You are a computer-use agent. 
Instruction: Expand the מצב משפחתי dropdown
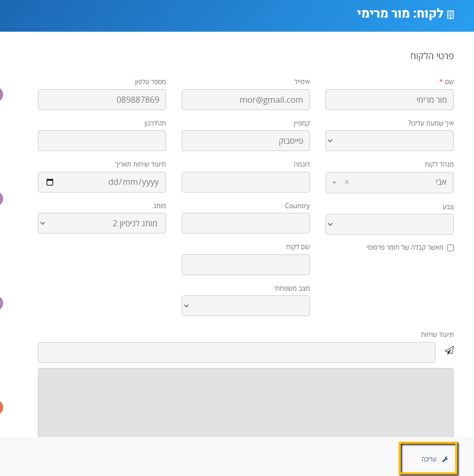coord(246,306)
